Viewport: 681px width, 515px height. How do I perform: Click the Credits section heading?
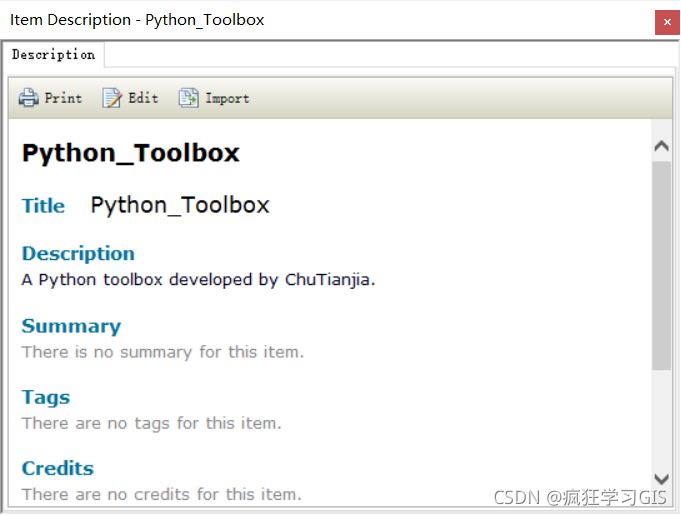click(x=57, y=468)
